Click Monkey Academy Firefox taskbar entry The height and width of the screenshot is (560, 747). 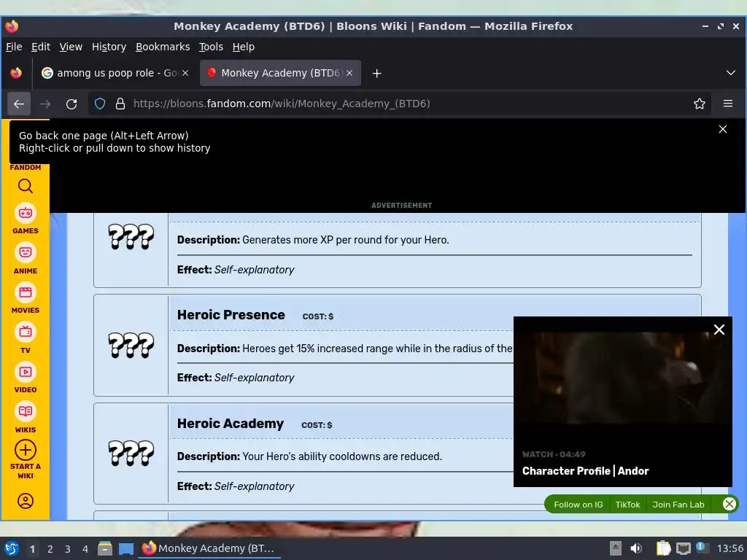click(209, 548)
